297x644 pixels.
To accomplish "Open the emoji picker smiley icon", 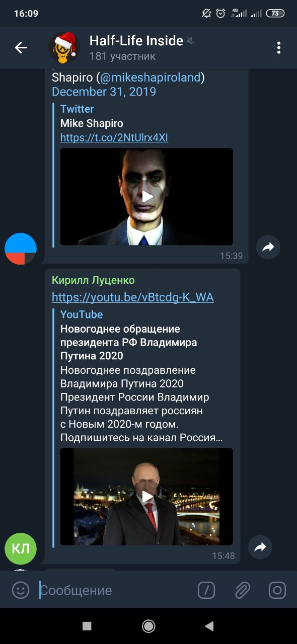I will pos(21,590).
